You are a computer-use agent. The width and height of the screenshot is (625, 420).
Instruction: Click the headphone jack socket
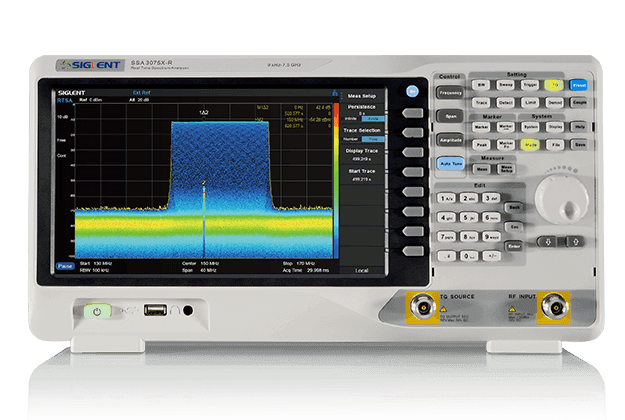[x=188, y=310]
